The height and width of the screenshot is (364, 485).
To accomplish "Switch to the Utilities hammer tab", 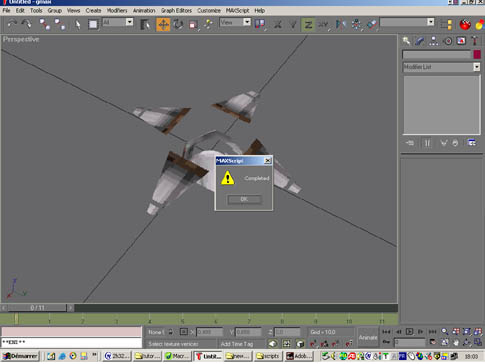I will click(x=475, y=41).
